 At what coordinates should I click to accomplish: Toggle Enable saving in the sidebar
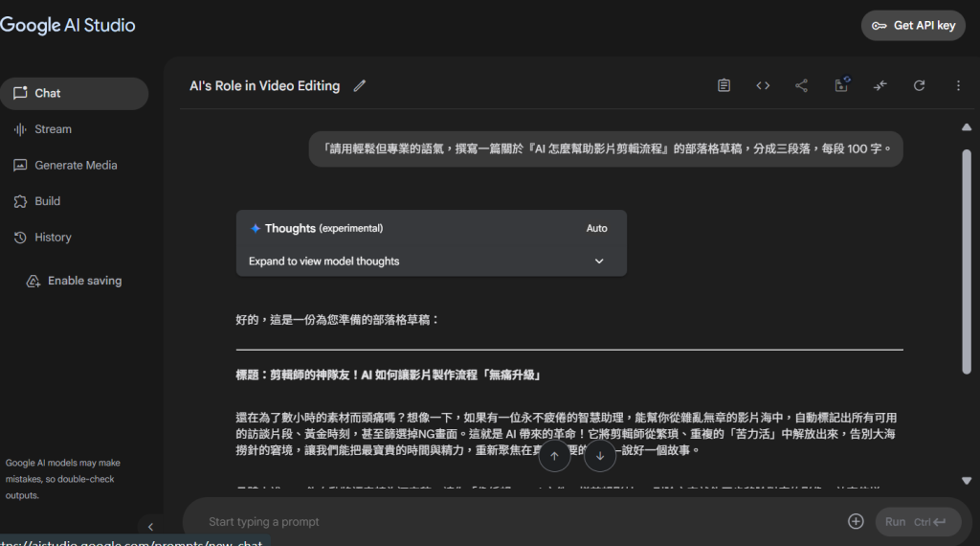(75, 281)
